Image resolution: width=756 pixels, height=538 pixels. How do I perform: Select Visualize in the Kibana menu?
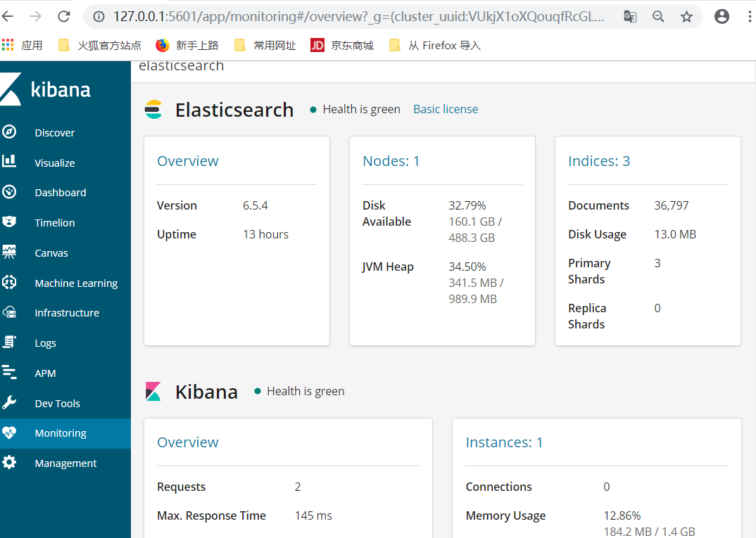point(54,162)
